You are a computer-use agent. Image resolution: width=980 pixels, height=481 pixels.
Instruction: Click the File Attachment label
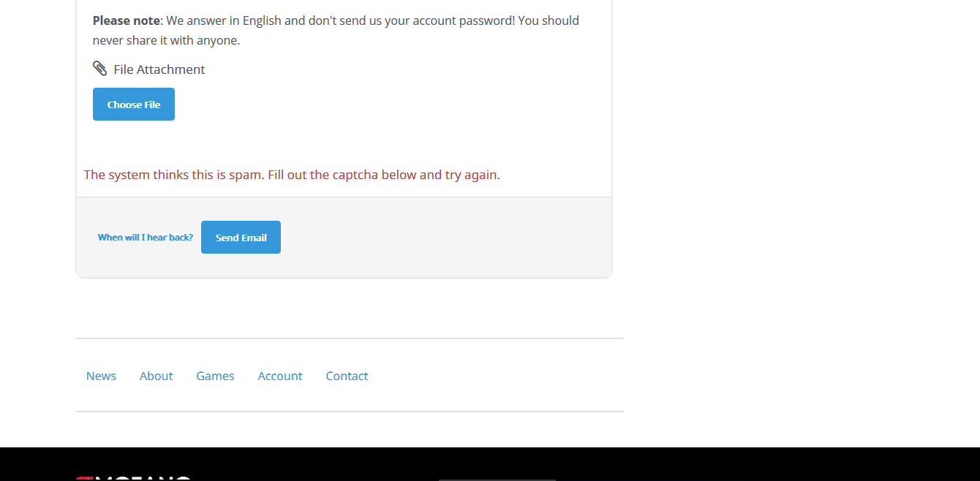click(x=159, y=69)
